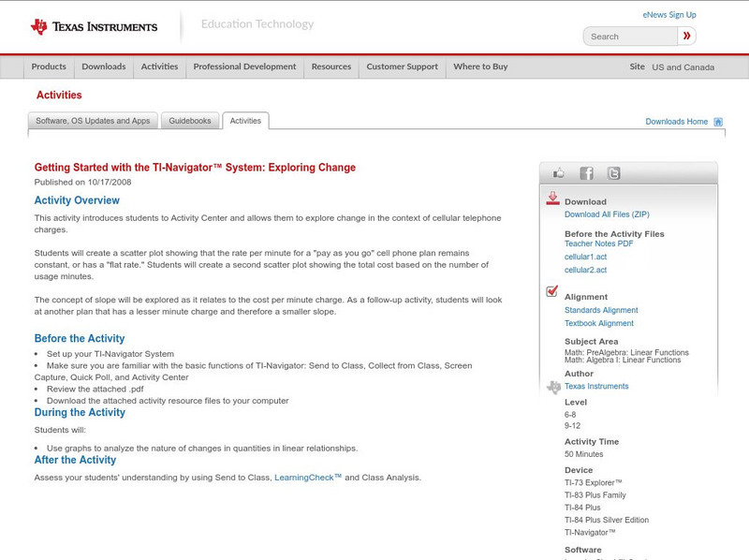Click the Alignment checkmark icon
The width and height of the screenshot is (749, 560).
(x=551, y=291)
